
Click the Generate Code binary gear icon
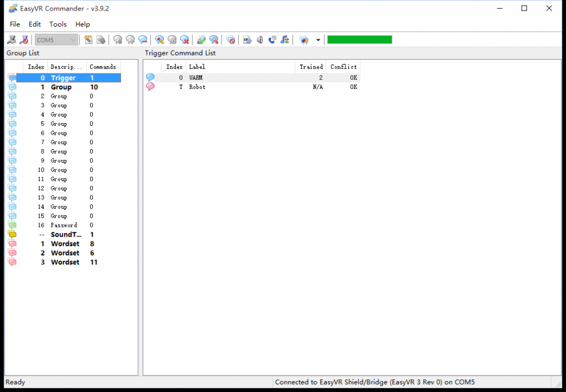pos(247,40)
